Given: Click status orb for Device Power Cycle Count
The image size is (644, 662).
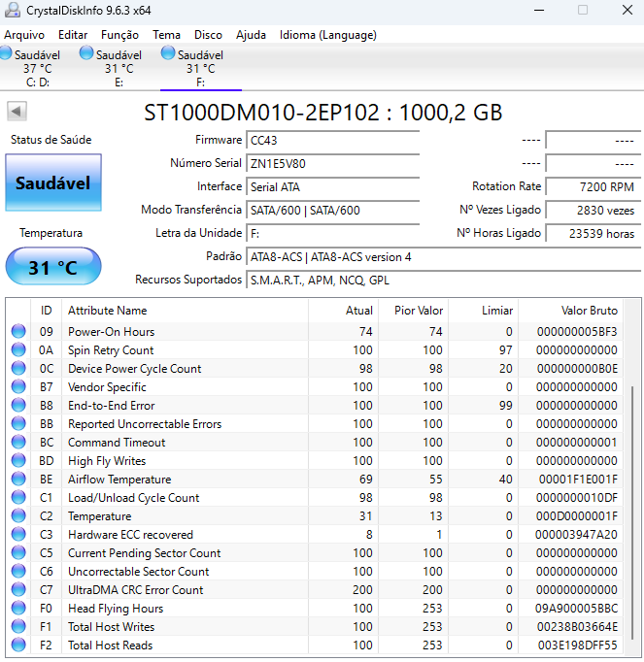Looking at the screenshot, I should 18,369.
